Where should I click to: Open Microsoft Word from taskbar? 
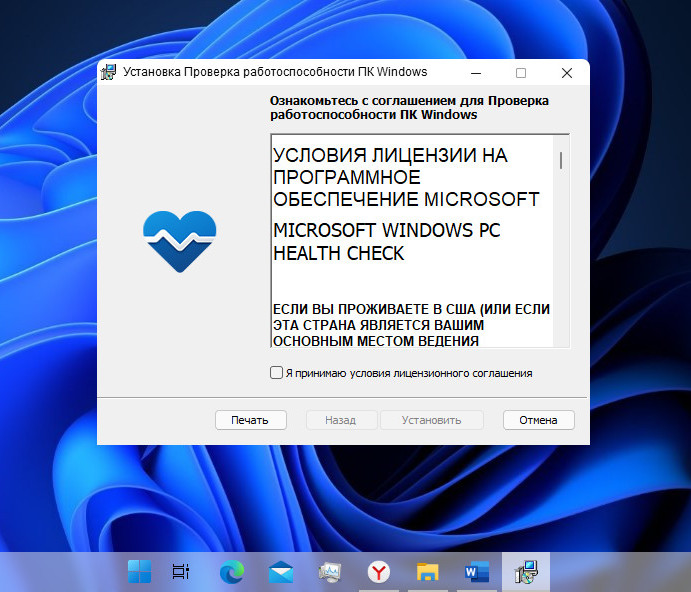point(477,572)
